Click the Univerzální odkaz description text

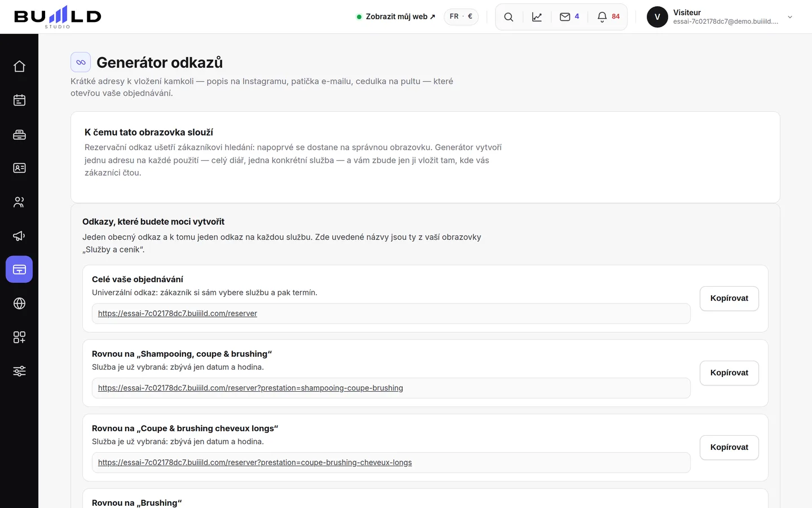pos(205,292)
